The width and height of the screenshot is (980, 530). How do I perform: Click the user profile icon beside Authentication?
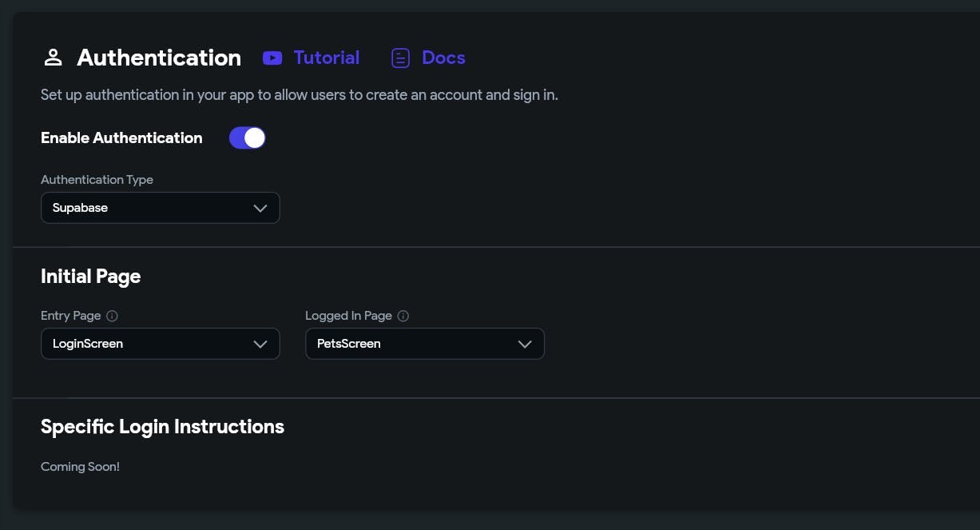[x=53, y=58]
